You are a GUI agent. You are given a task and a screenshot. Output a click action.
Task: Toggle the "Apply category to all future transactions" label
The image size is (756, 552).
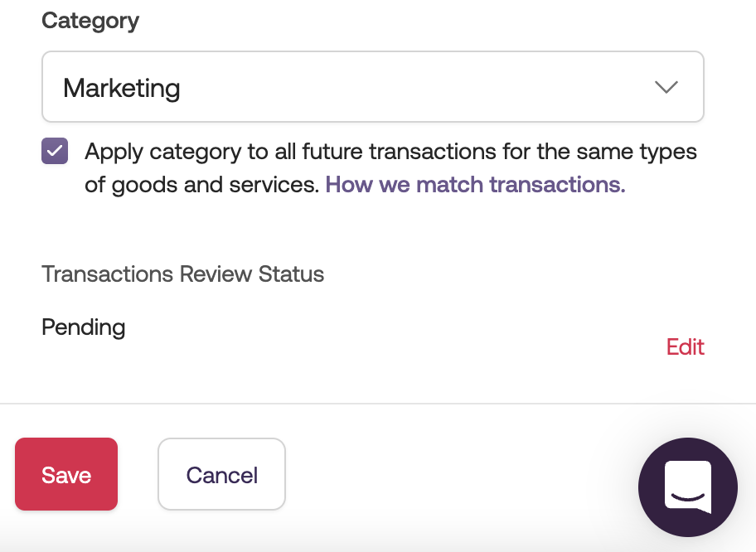coord(390,153)
